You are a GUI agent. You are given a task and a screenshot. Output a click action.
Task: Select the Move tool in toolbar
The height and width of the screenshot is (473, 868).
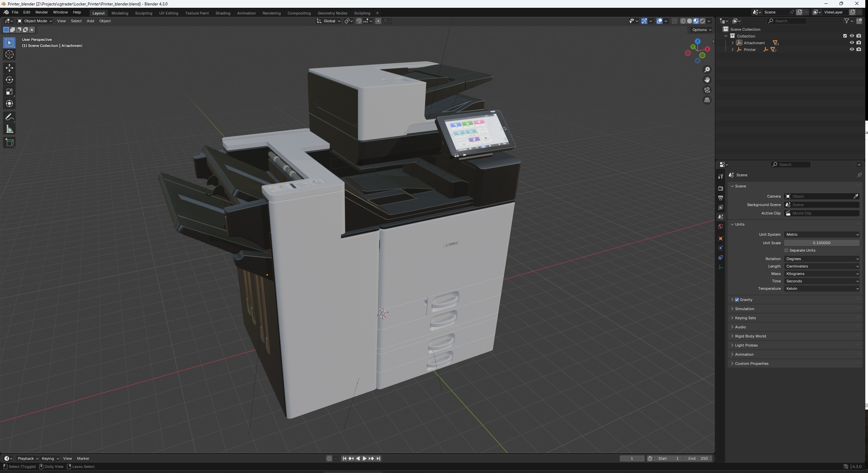click(x=9, y=68)
